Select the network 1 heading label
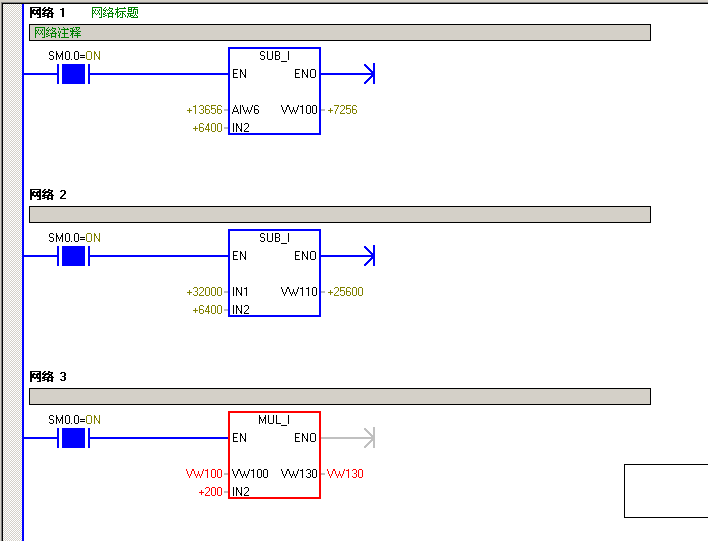Image resolution: width=708 pixels, height=541 pixels. click(47, 13)
